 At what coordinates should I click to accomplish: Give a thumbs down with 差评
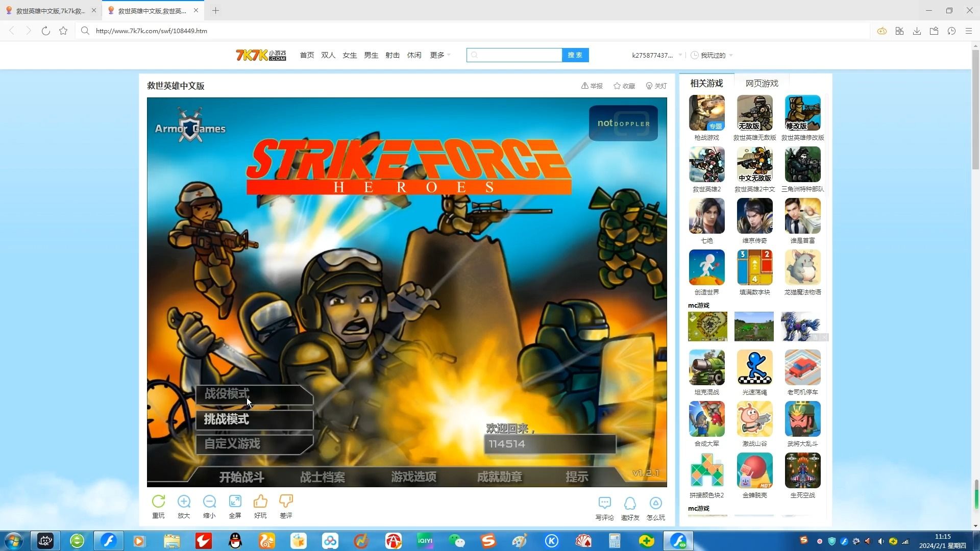pos(286,502)
